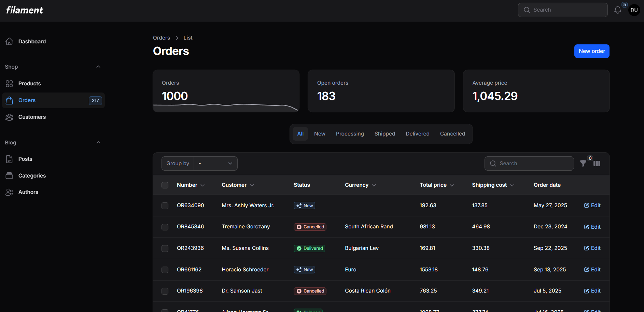Image resolution: width=644 pixels, height=312 pixels.
Task: Click the Customers group icon in sidebar
Action: pos(9,117)
